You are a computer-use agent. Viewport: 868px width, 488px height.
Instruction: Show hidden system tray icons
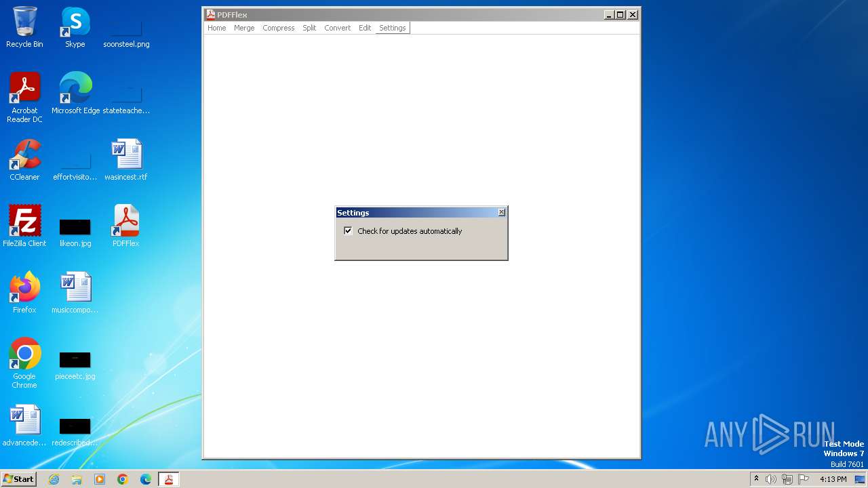point(756,479)
